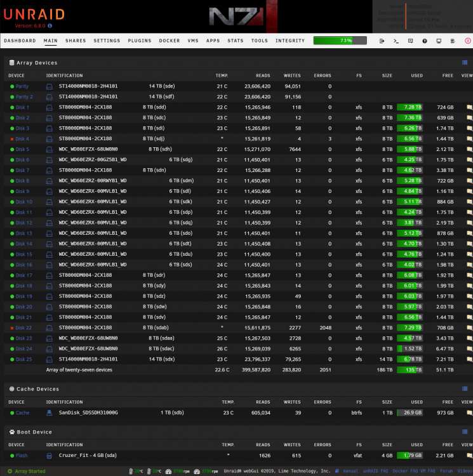The width and height of the screenshot is (473, 476).
Task: Click the 'Array of twenty-seven devices' summary text
Action: [x=79, y=370]
